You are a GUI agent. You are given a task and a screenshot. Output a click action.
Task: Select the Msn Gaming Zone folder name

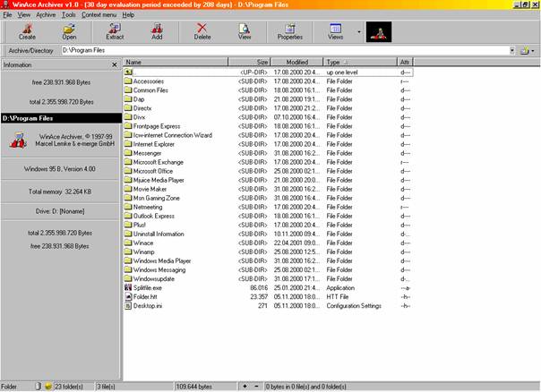point(157,198)
